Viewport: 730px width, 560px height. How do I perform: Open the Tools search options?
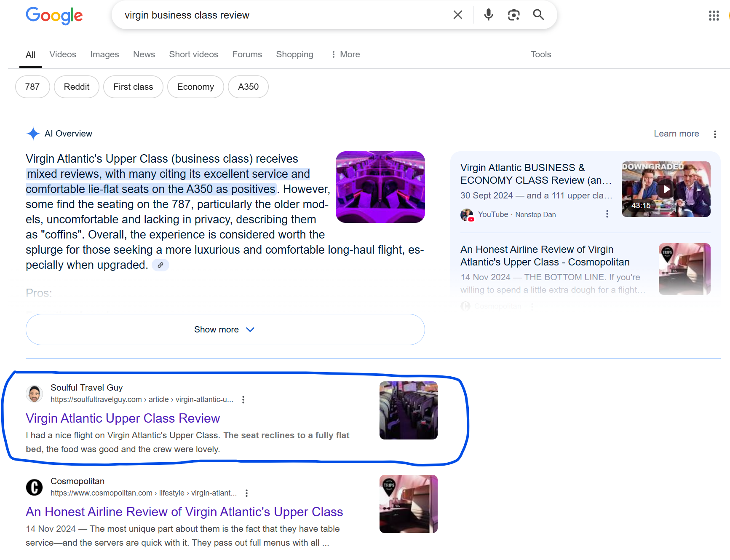[540, 54]
